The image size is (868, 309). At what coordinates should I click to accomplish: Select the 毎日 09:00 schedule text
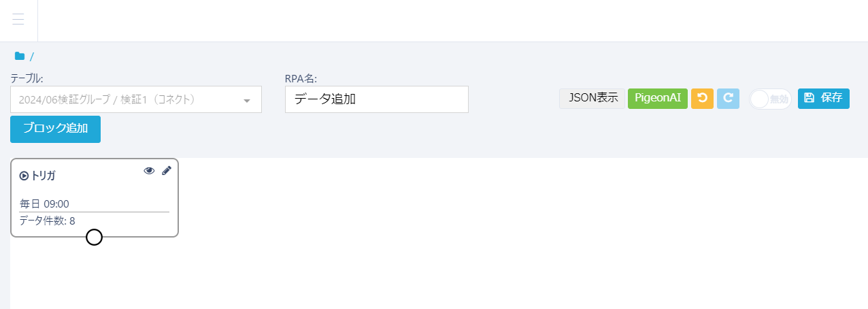coord(45,204)
